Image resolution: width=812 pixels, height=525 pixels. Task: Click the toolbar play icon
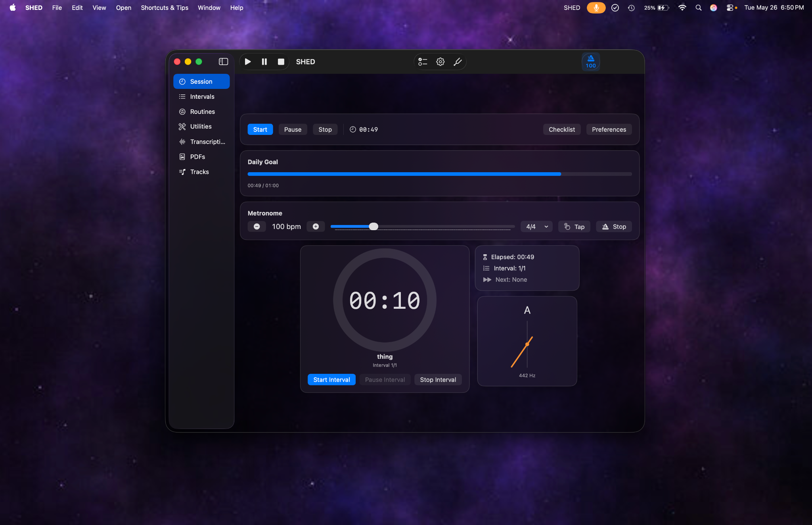pos(248,62)
